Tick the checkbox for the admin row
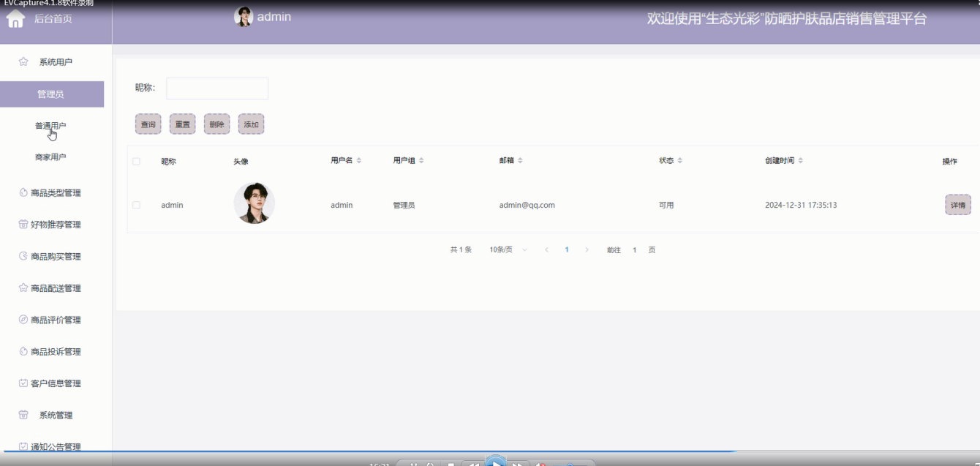 (x=137, y=205)
